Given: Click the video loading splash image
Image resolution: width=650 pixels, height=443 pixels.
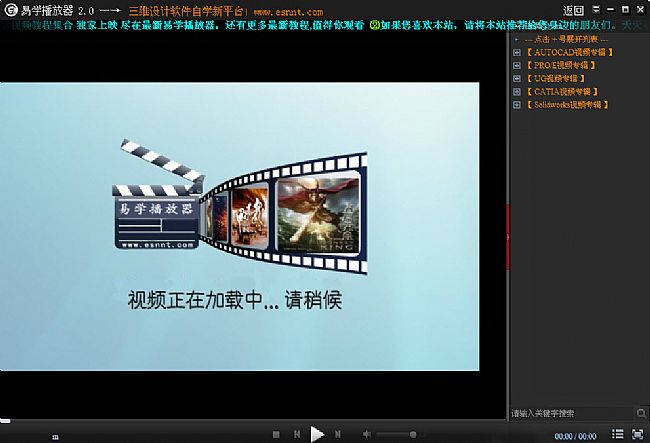Looking at the screenshot, I should [240, 226].
